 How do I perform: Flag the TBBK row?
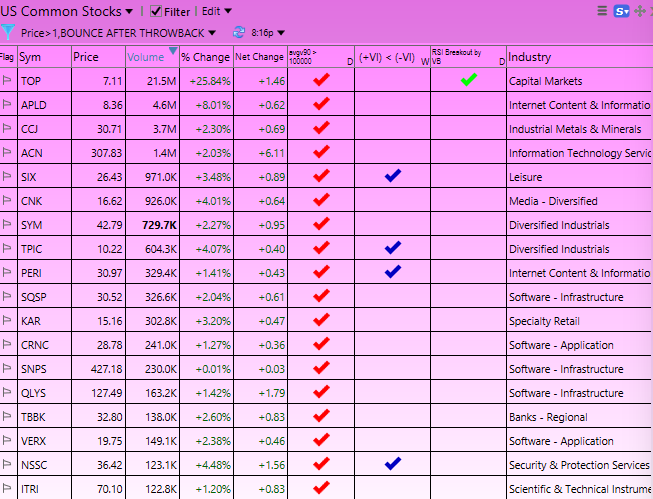coord(7,416)
